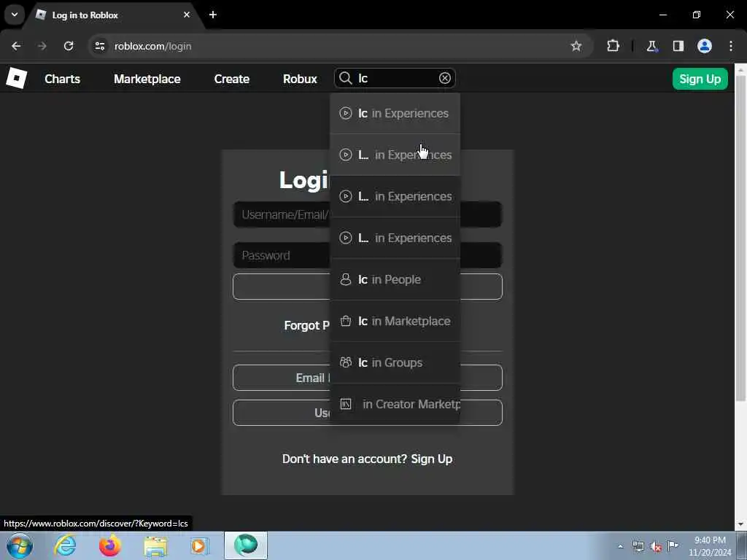
Task: Clear search text with the X icon
Action: tap(444, 78)
